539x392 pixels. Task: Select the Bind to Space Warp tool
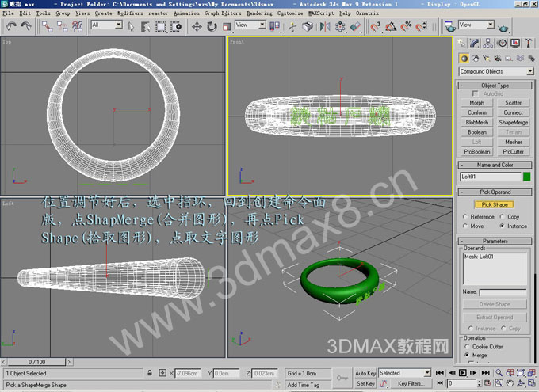(x=78, y=26)
